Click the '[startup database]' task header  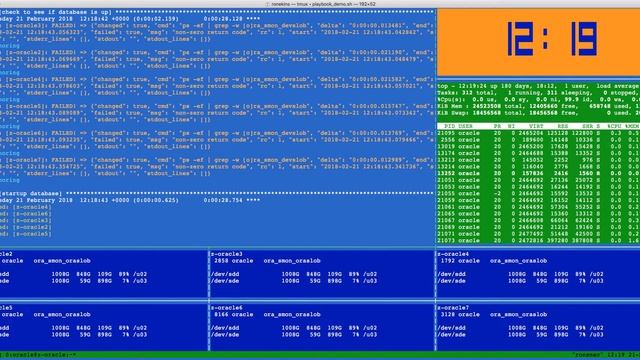(x=31, y=193)
